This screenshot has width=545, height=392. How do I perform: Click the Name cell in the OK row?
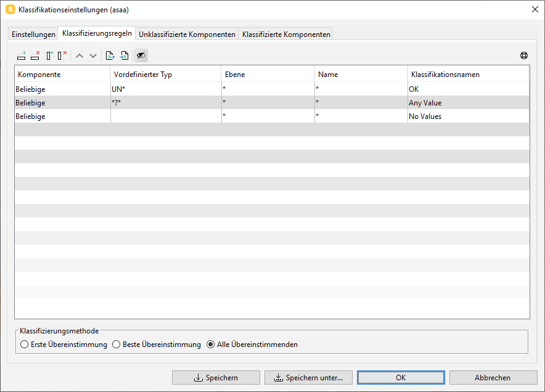point(361,89)
